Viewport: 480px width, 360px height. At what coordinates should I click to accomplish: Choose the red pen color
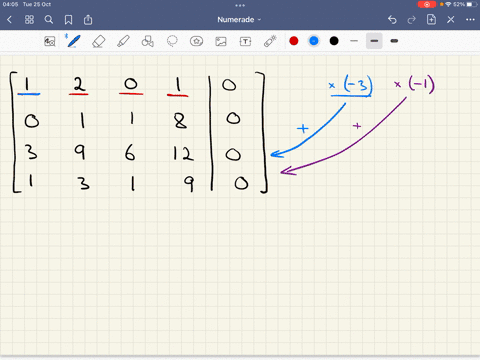pyautogui.click(x=294, y=41)
